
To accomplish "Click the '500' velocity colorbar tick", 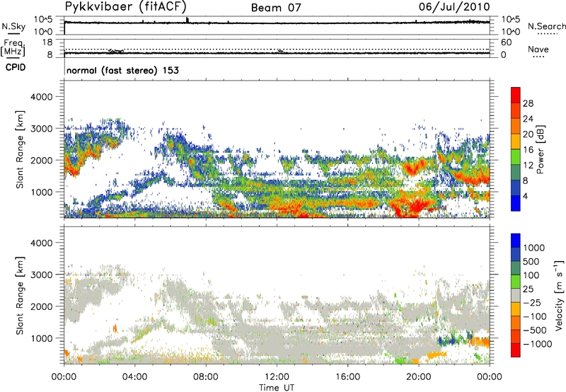I will 531,261.
